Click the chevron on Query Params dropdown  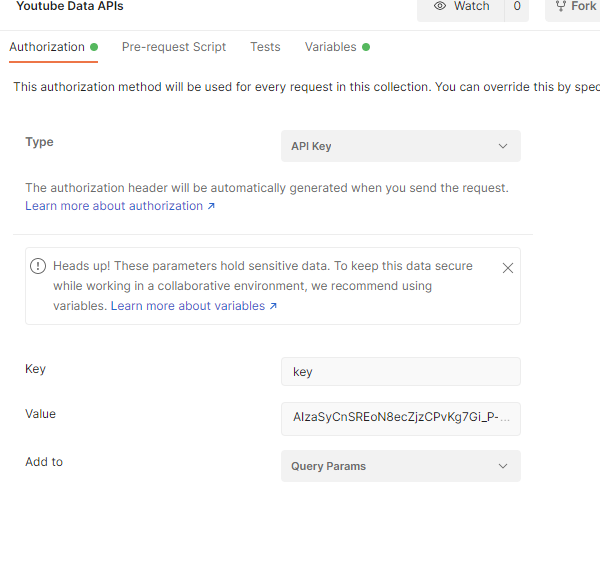click(503, 466)
